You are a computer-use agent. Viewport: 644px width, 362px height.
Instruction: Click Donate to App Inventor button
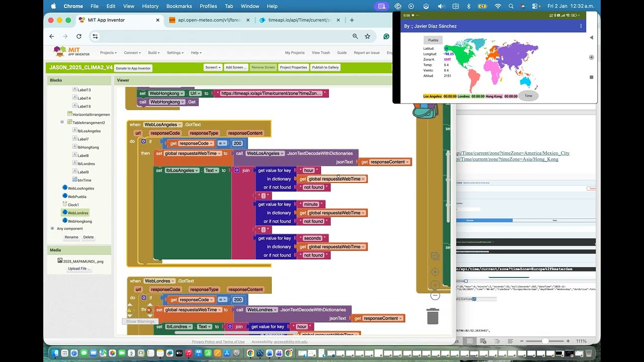click(133, 68)
